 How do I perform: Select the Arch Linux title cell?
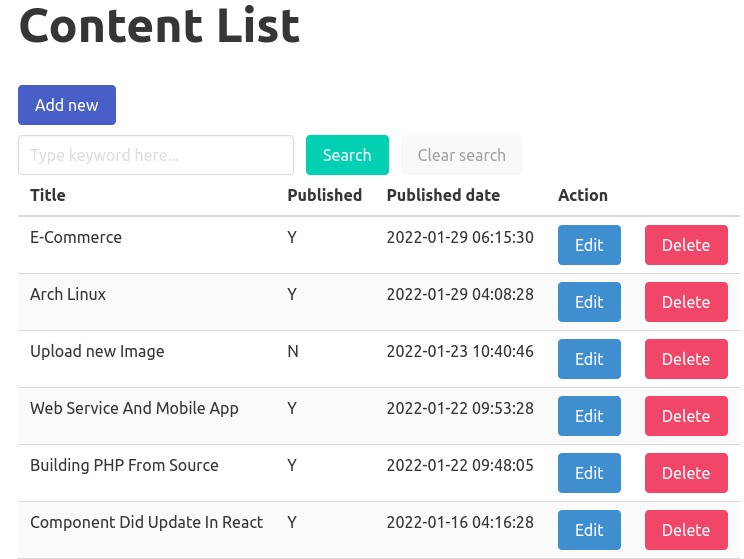[68, 294]
